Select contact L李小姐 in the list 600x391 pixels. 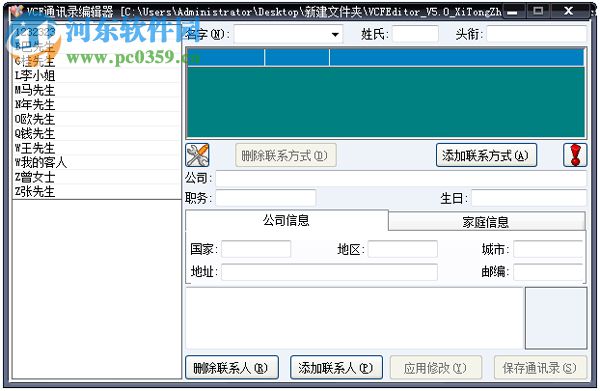click(x=96, y=76)
